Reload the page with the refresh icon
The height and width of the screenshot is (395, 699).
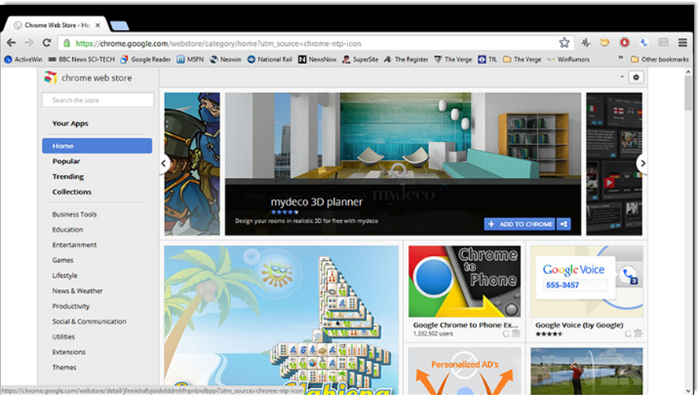(47, 43)
